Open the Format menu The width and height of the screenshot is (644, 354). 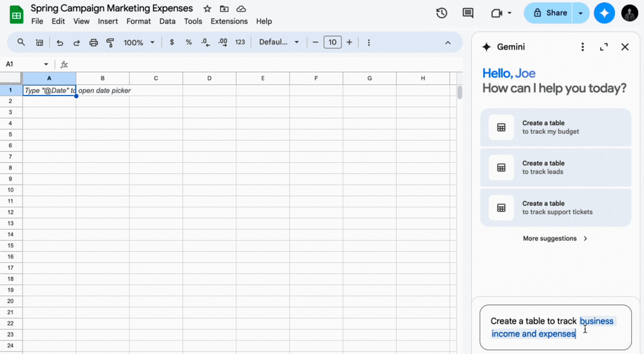tap(138, 21)
